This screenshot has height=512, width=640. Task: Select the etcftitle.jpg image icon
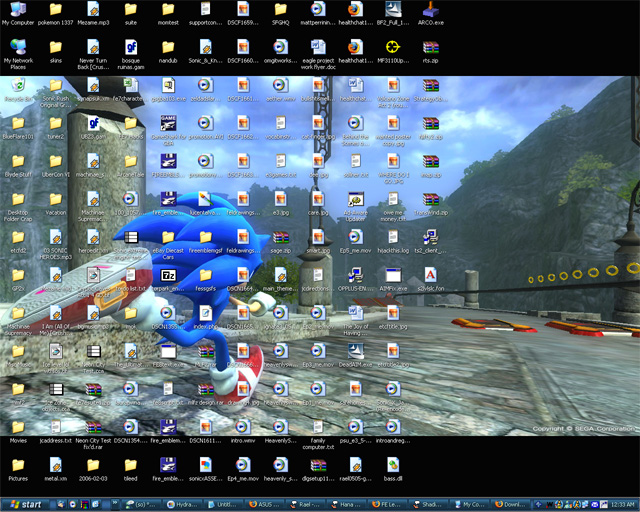[x=393, y=317]
